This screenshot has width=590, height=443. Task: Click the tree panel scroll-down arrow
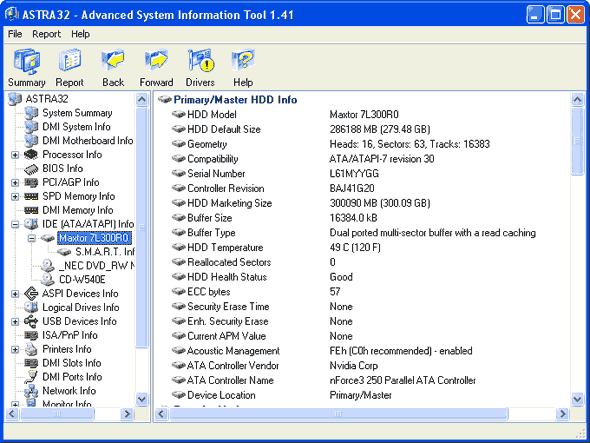(x=142, y=399)
